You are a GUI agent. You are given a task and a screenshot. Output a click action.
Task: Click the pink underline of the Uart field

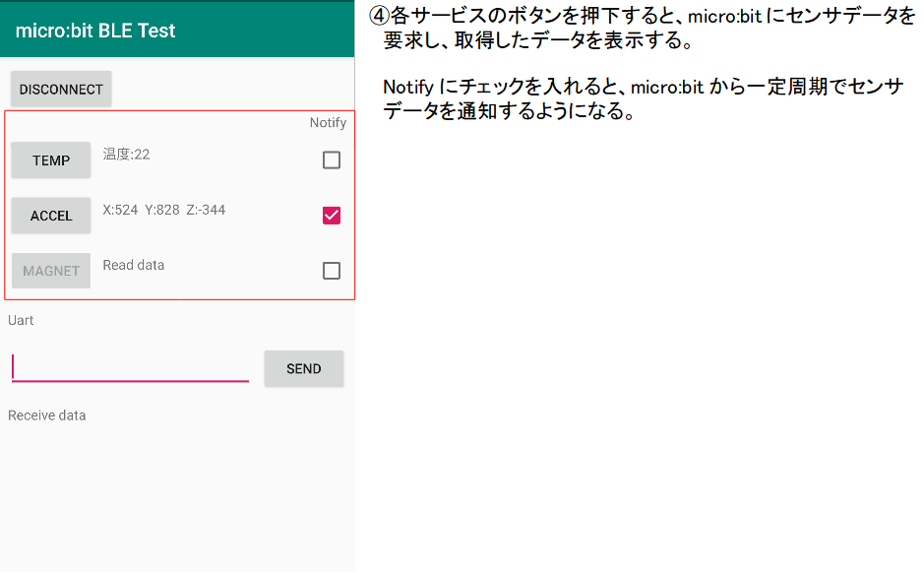128,380
